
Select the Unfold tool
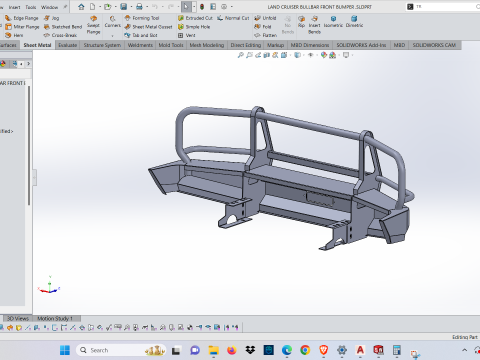coord(265,18)
